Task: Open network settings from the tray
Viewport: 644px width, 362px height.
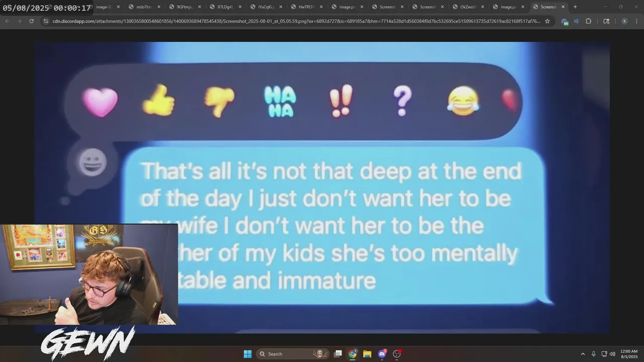Action: tap(604, 354)
